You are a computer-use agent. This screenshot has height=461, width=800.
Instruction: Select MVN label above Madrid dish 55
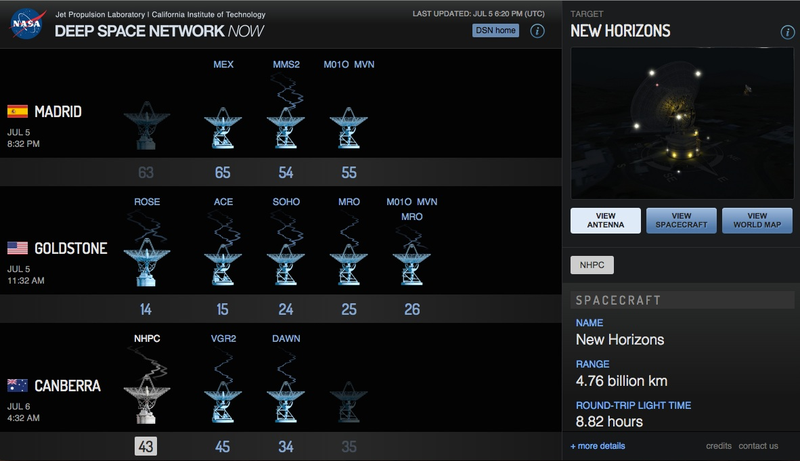[x=364, y=64]
